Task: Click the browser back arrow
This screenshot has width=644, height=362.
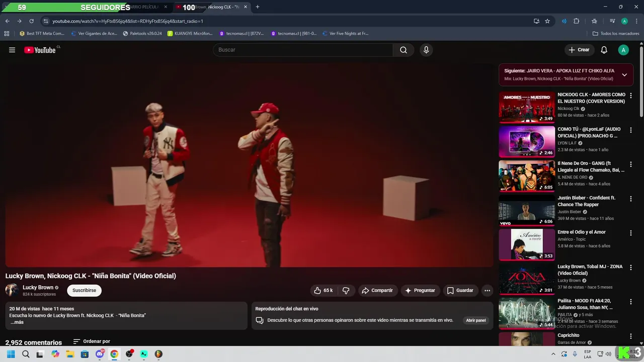Action: click(7, 21)
